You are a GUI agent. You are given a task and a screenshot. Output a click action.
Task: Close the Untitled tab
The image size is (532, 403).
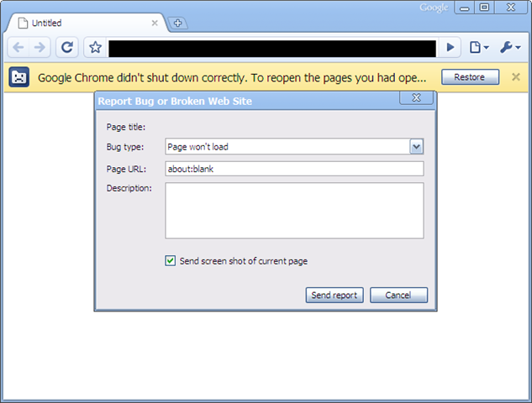click(155, 23)
